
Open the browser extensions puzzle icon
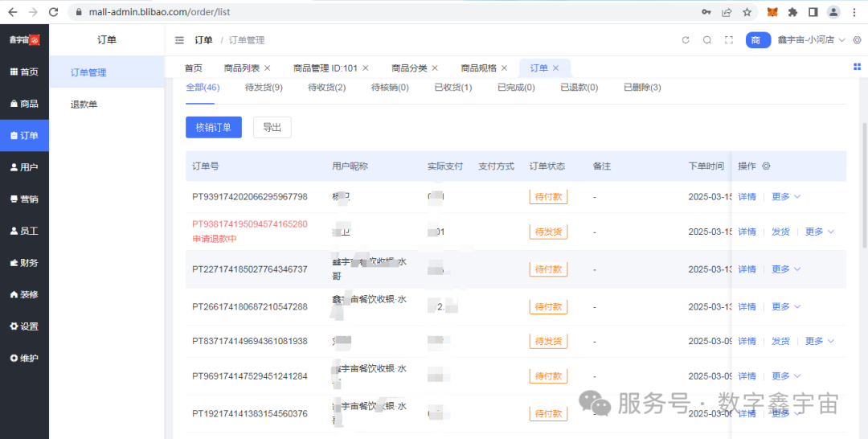pyautogui.click(x=792, y=11)
